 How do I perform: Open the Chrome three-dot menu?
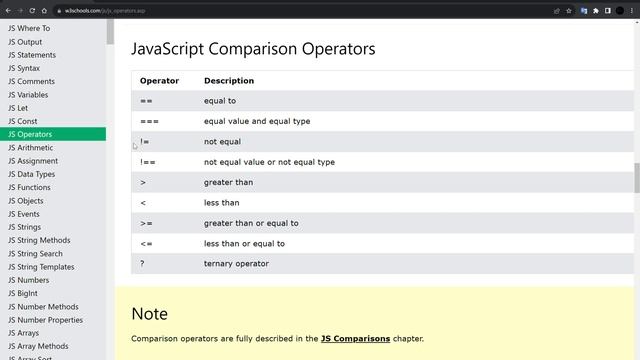[x=631, y=11]
